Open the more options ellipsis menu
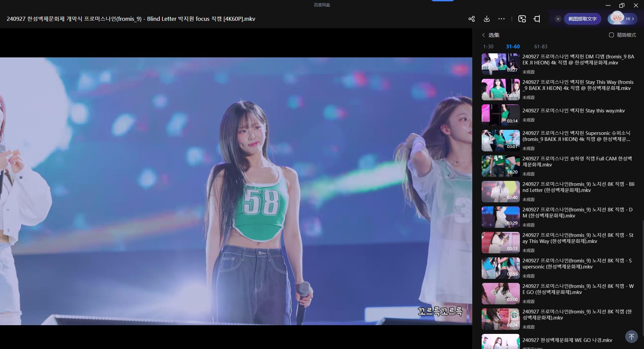The height and width of the screenshot is (349, 644). point(501,19)
